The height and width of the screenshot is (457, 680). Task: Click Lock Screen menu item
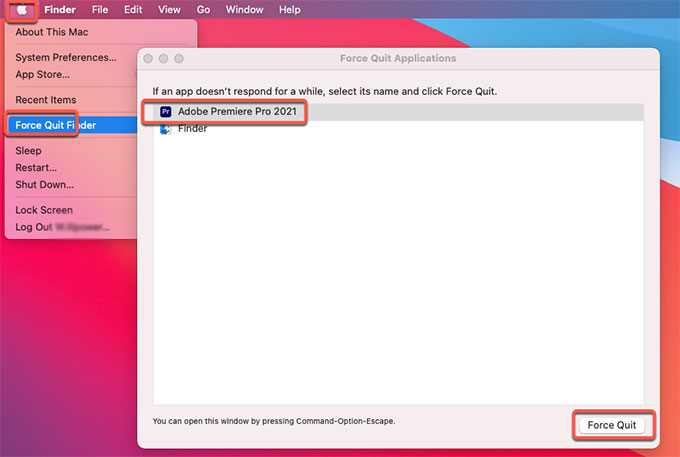[x=44, y=211]
